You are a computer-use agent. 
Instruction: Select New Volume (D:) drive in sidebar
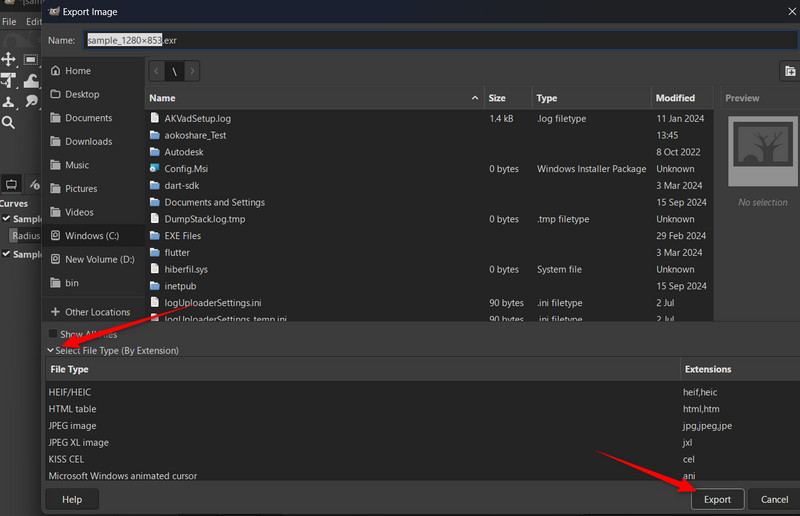click(93, 259)
